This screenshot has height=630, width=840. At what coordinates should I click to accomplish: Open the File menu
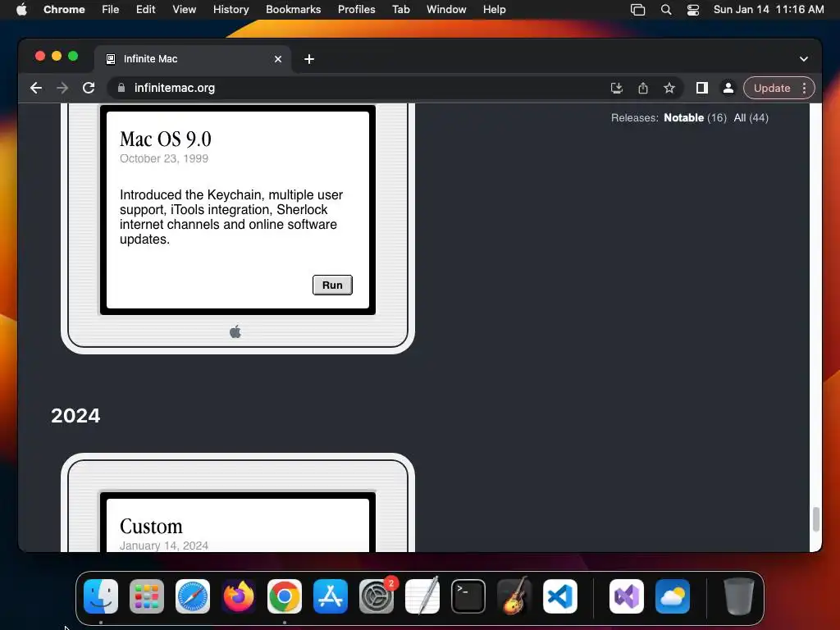(x=111, y=9)
